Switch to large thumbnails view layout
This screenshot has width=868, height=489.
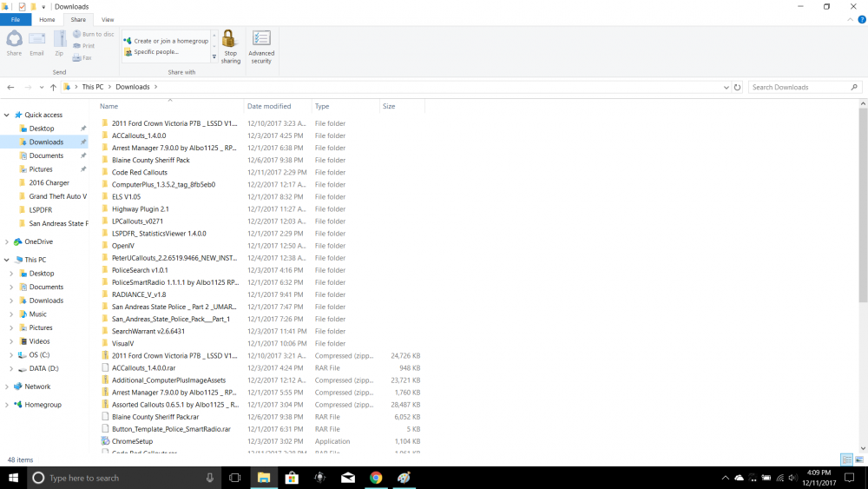[859, 459]
